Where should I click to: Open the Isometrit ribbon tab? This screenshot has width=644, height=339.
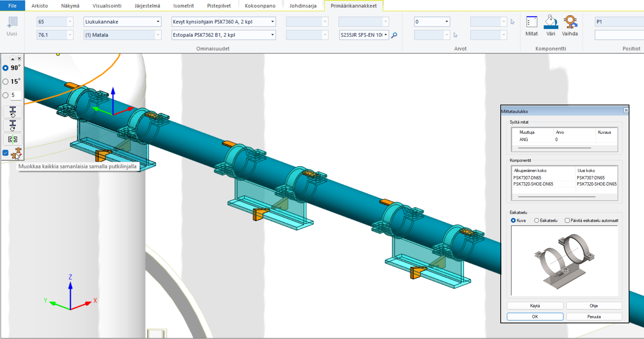click(x=183, y=6)
